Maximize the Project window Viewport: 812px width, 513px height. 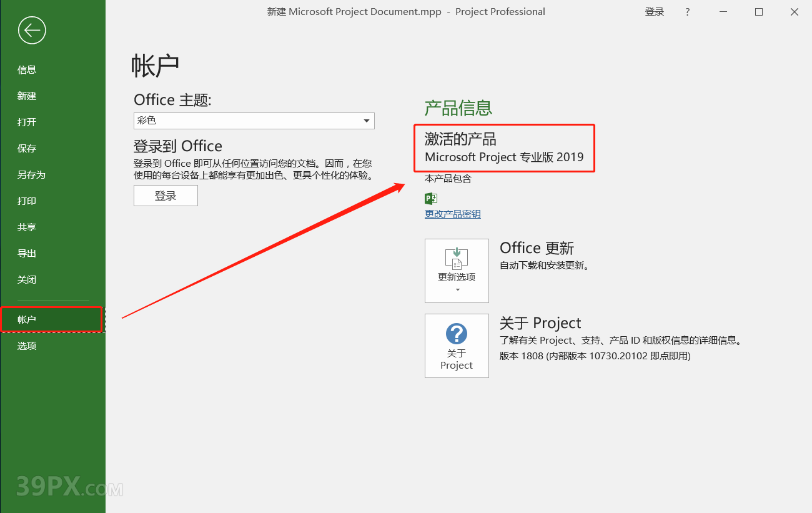click(759, 12)
